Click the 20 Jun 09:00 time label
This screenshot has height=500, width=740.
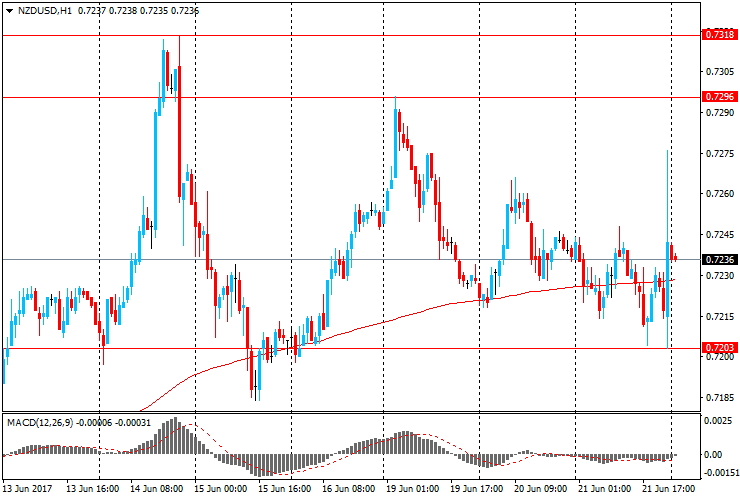pos(541,489)
